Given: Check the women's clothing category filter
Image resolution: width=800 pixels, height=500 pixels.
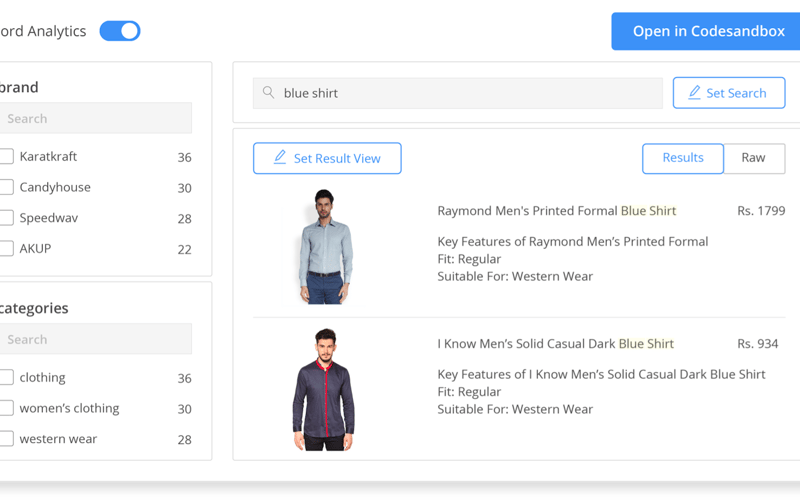Looking at the screenshot, I should [x=6, y=408].
